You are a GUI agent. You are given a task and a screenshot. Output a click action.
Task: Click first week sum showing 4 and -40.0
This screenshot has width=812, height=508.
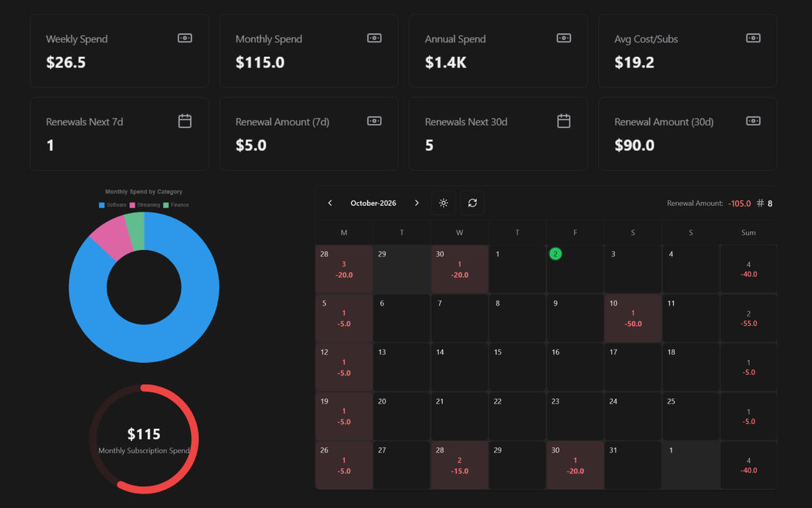click(748, 269)
